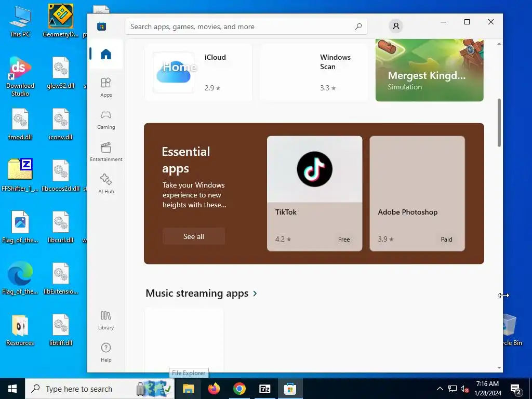
Task: Open Adobe Photoshop app card
Action: pyautogui.click(x=417, y=193)
